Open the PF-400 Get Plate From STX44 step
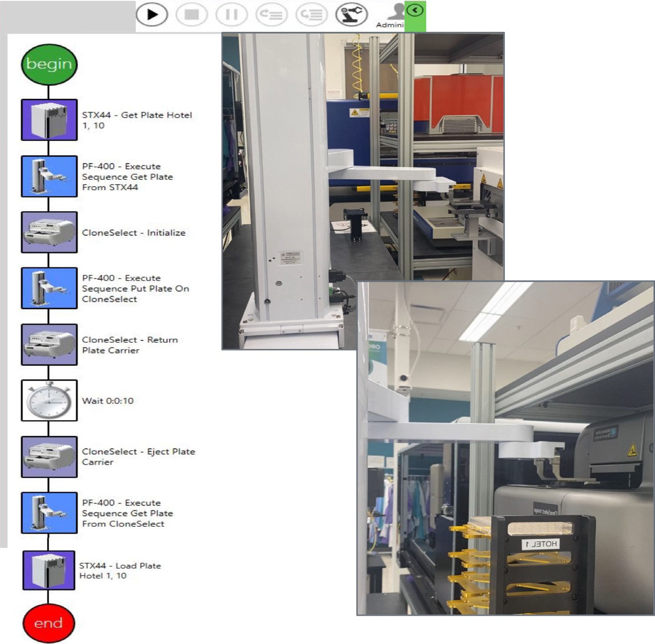 (48, 177)
